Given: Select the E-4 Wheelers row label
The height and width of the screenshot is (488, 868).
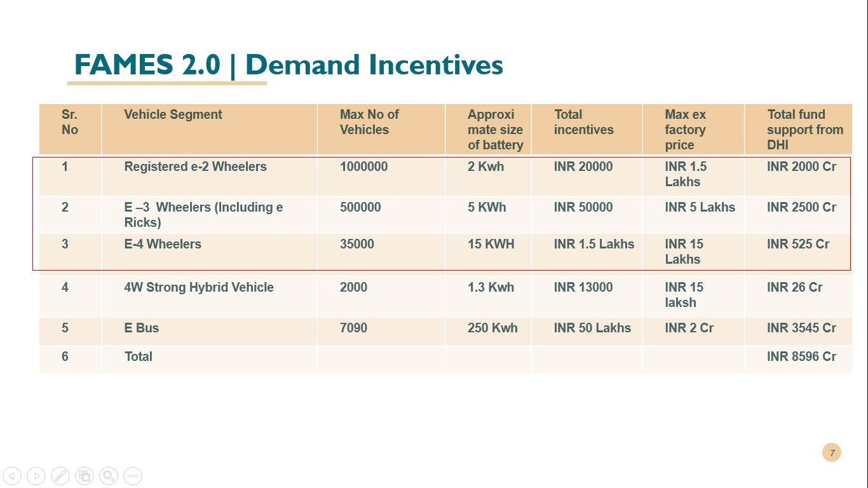Looking at the screenshot, I should pos(163,245).
